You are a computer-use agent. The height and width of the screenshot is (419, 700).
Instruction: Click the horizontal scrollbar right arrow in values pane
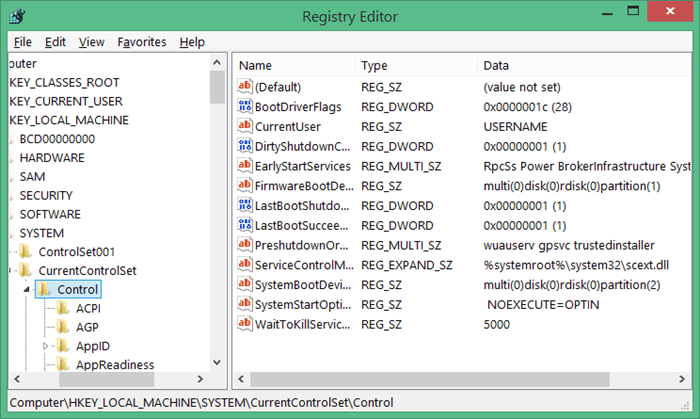[682, 380]
